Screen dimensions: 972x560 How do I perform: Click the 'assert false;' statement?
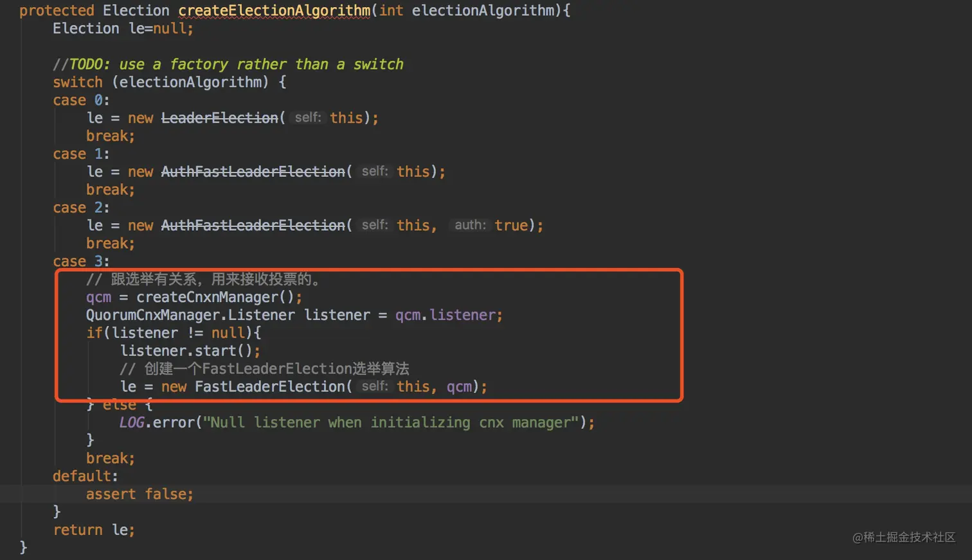tap(139, 494)
